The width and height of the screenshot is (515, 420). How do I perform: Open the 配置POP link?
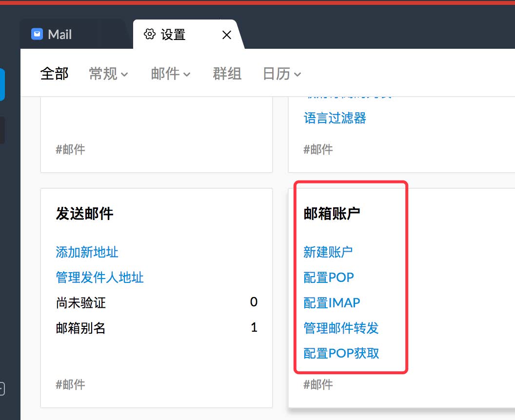tap(329, 278)
